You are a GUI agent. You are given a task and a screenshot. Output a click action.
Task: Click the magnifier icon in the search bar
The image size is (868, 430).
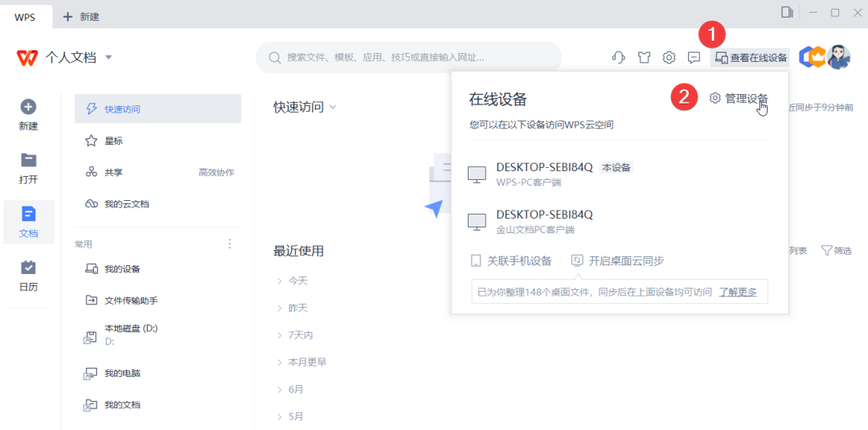[x=273, y=57]
